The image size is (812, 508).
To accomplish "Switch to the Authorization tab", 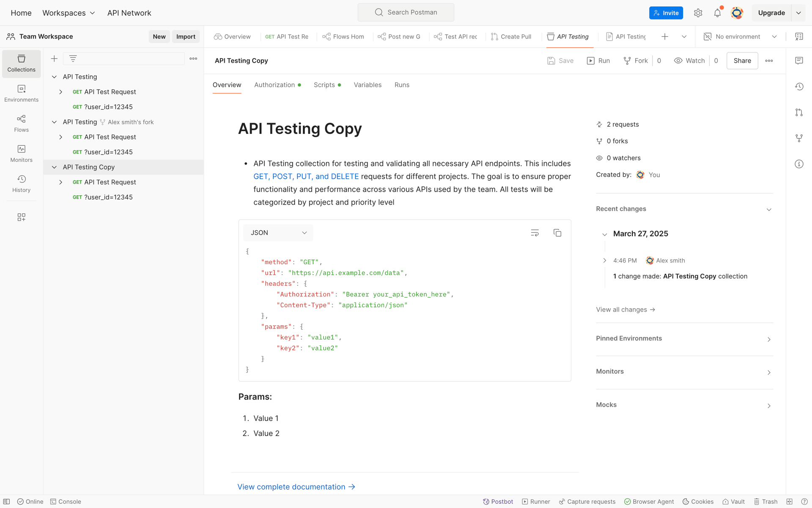I will point(277,85).
